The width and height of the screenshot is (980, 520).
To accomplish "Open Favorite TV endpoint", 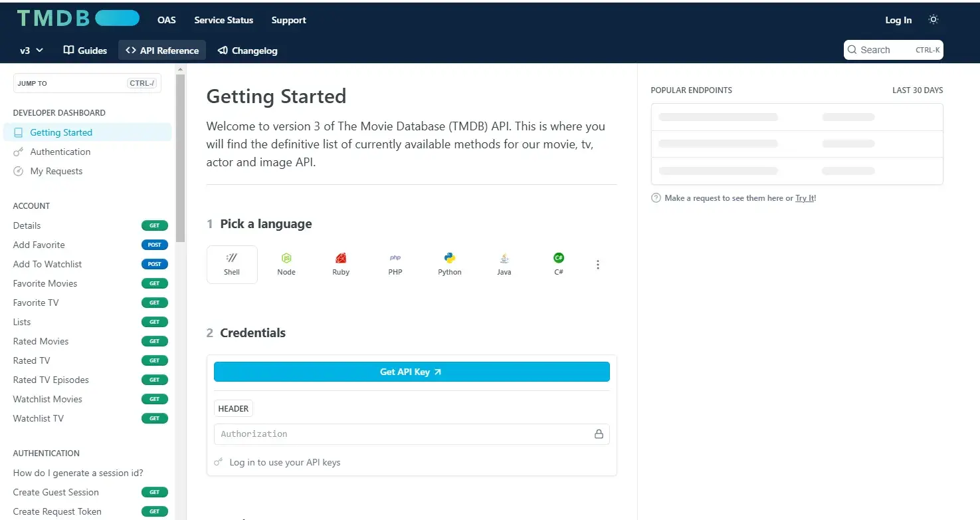I will coord(87,303).
